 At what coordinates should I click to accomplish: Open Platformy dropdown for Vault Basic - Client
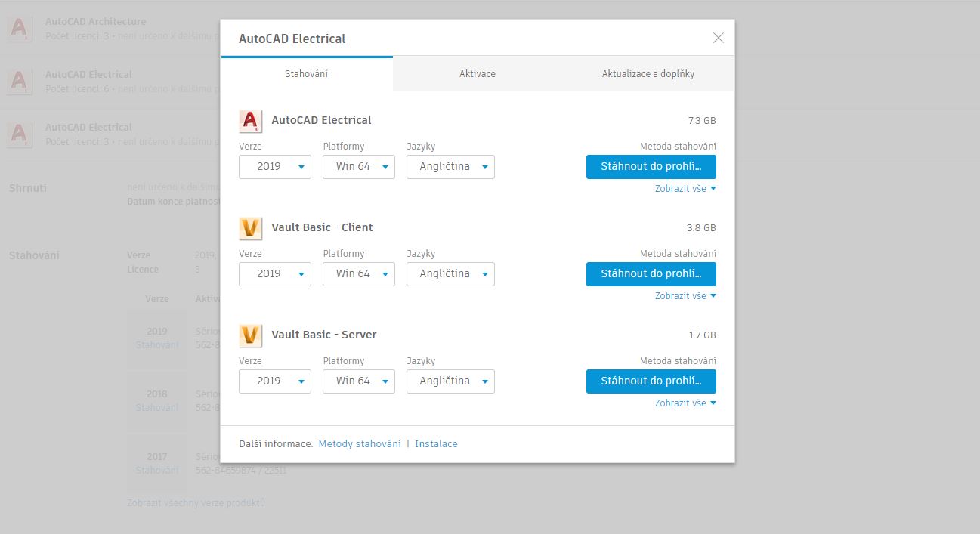coord(359,274)
